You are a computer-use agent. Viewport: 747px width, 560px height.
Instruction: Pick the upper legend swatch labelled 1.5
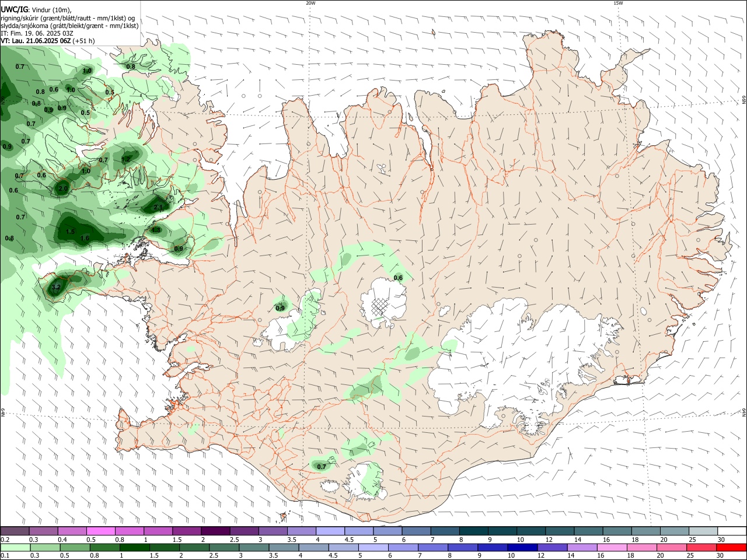point(186,531)
